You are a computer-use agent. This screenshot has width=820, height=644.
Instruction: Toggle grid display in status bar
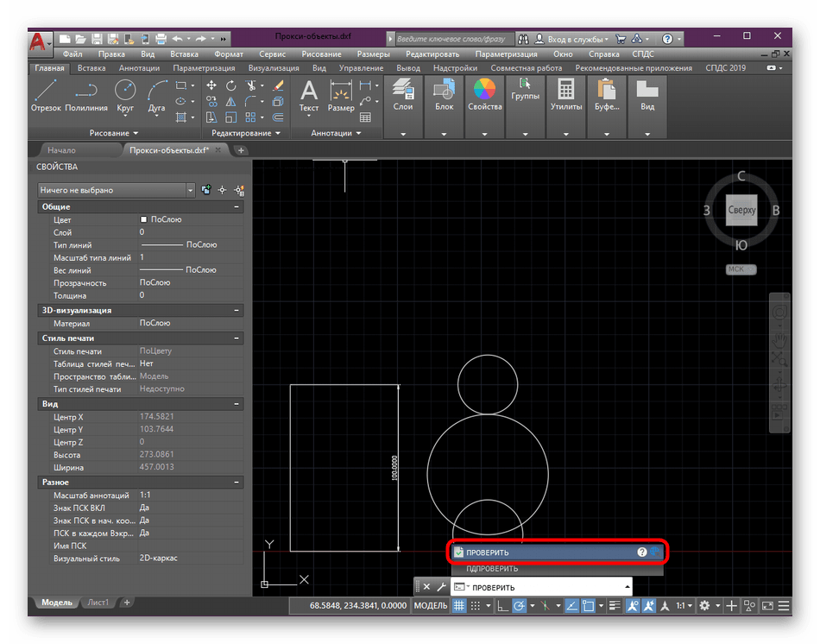click(x=458, y=607)
